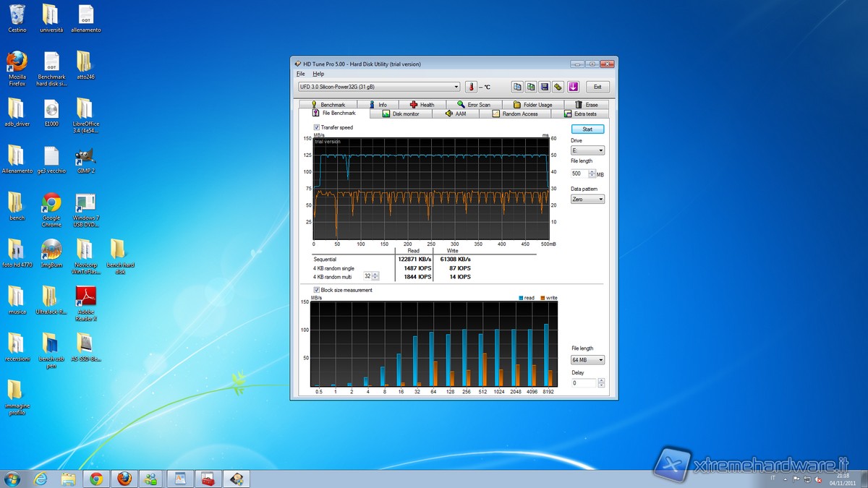Open the UFD 3.0 Silicon-Power drive selector
Image resolution: width=868 pixels, height=488 pixels.
point(378,87)
